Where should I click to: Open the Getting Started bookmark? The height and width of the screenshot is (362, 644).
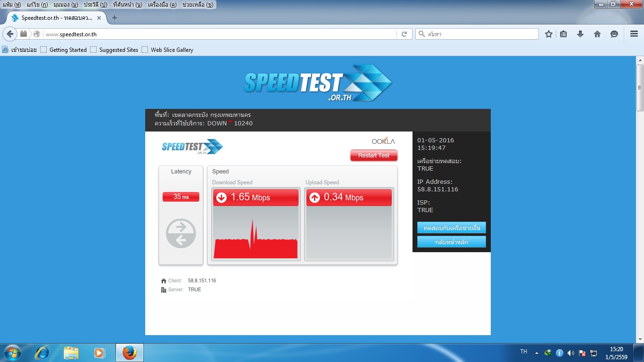64,49
